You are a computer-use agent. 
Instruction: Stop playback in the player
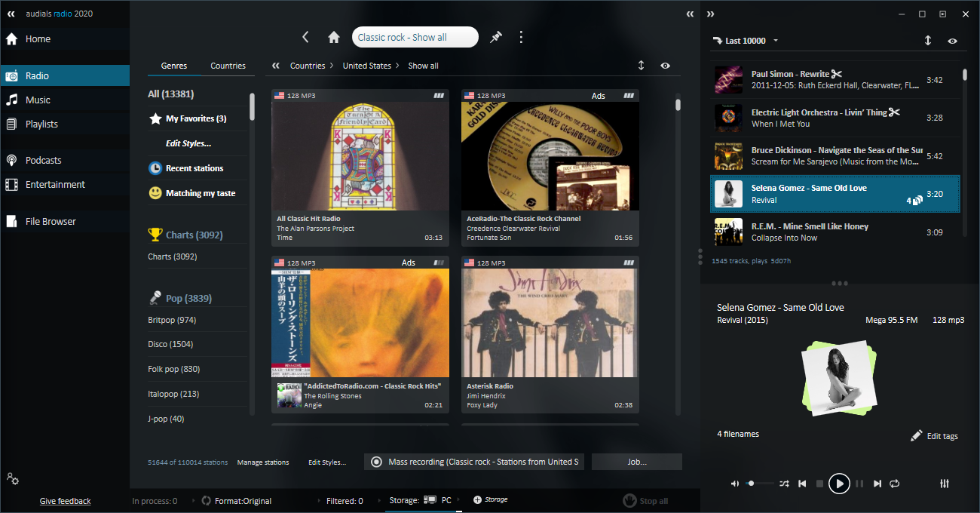coord(820,484)
